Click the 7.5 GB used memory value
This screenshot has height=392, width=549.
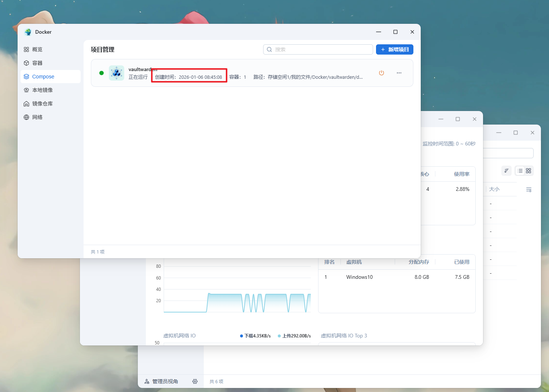[x=462, y=277]
